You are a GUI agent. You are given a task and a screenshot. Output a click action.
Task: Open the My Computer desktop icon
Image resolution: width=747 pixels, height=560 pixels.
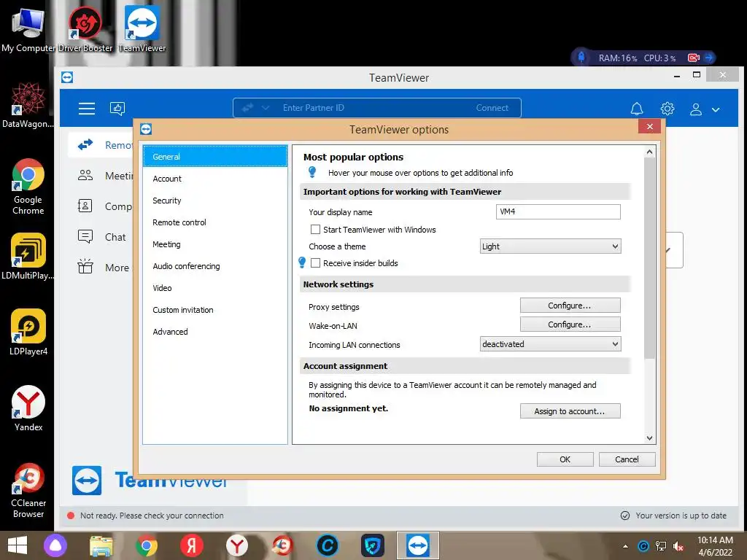click(x=28, y=28)
